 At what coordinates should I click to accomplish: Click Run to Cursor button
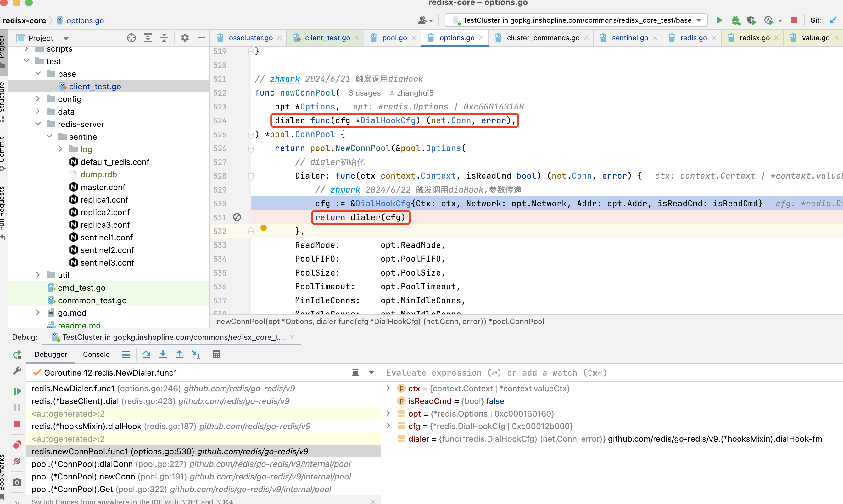coord(196,354)
